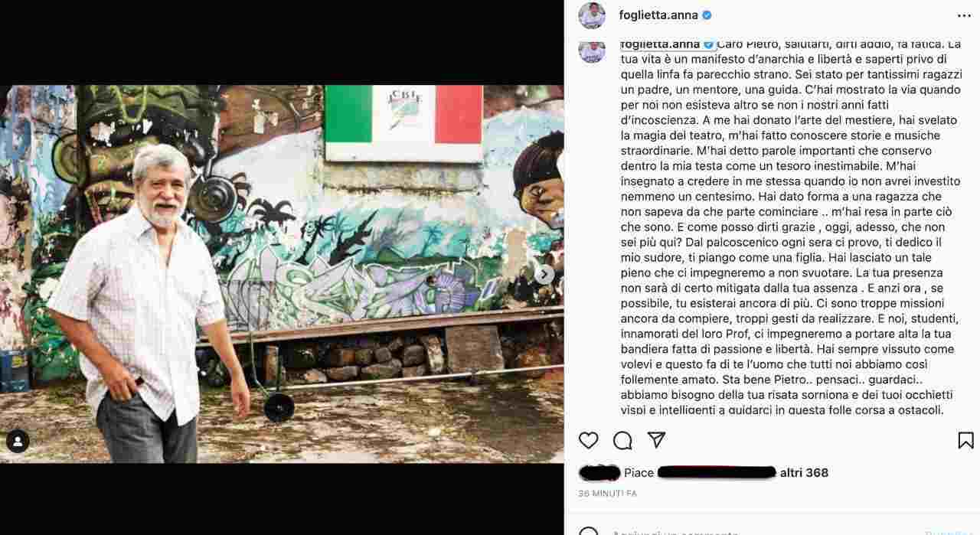Like the post with the heart icon
The image size is (980, 535).
click(x=588, y=440)
